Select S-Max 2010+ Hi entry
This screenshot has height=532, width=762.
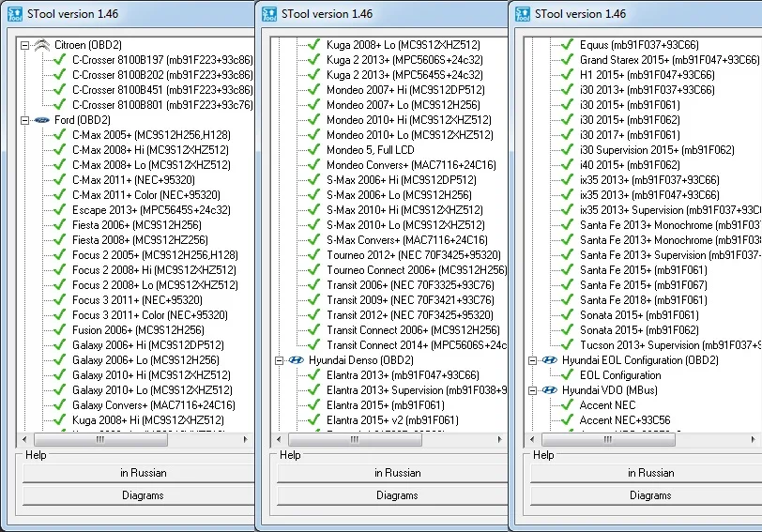tap(404, 210)
